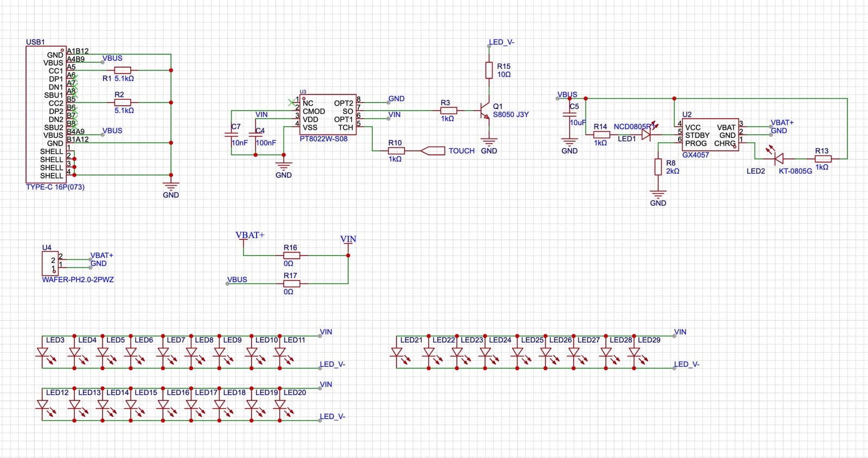Image resolution: width=868 pixels, height=458 pixels.
Task: Select resistor R8 2kΩ symbol
Action: (x=658, y=167)
